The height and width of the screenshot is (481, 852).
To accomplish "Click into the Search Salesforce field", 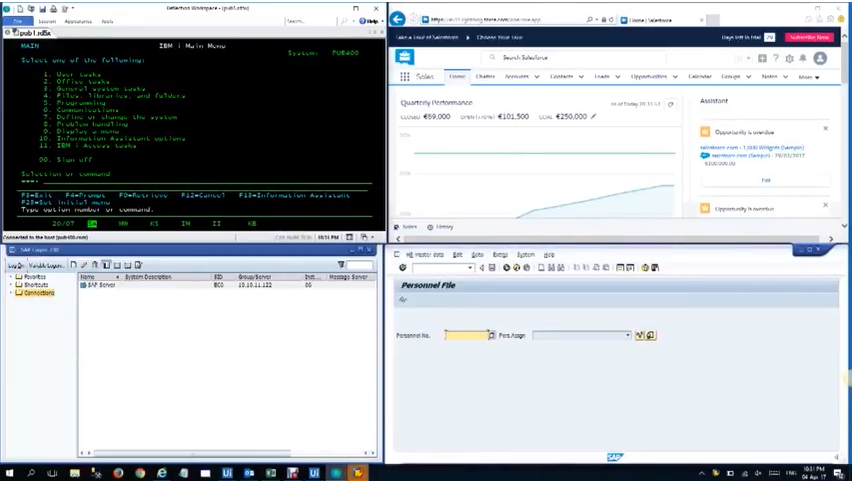I will [x=573, y=57].
